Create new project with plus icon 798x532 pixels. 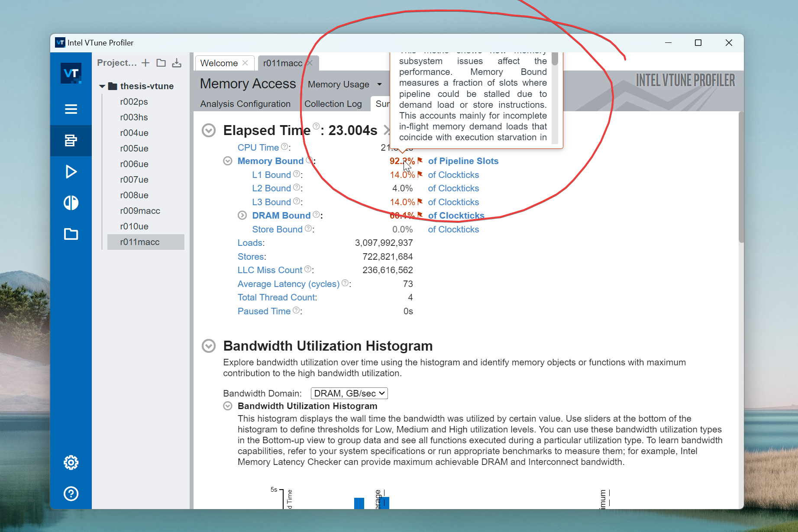point(145,63)
